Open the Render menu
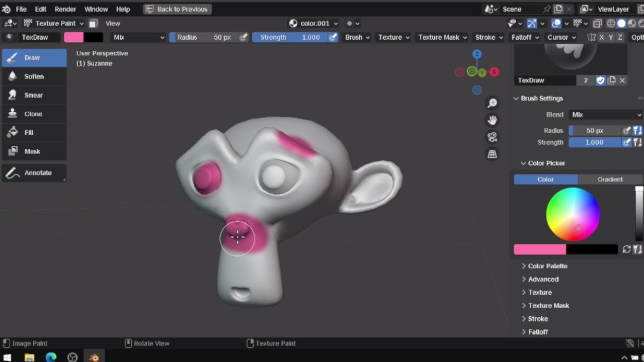Viewport: 644px width, 362px height. pyautogui.click(x=65, y=9)
